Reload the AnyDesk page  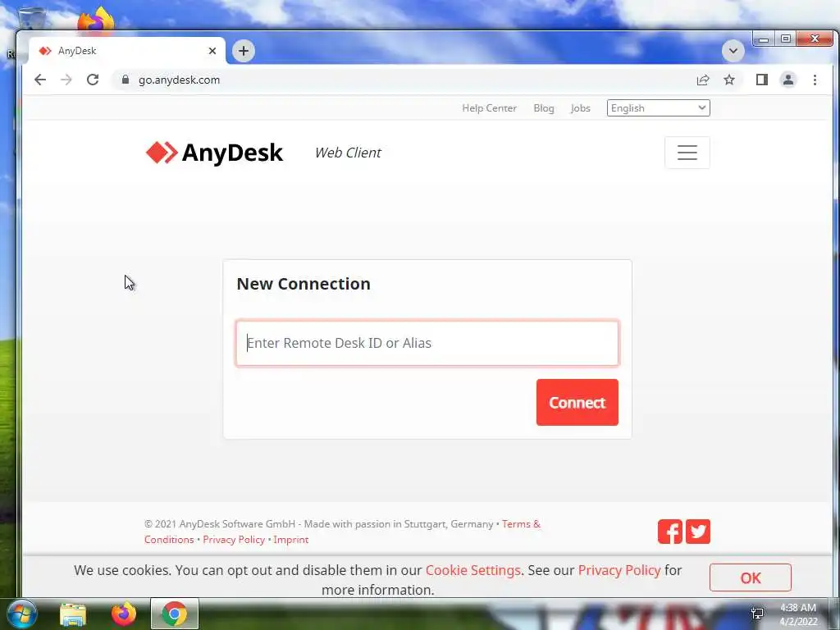coord(93,80)
